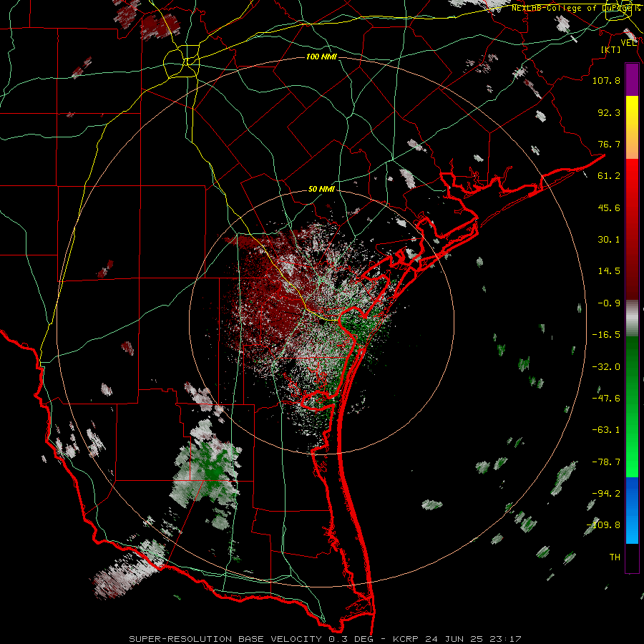
Task: Click the 107.8 velocity scale value
Action: coord(606,80)
